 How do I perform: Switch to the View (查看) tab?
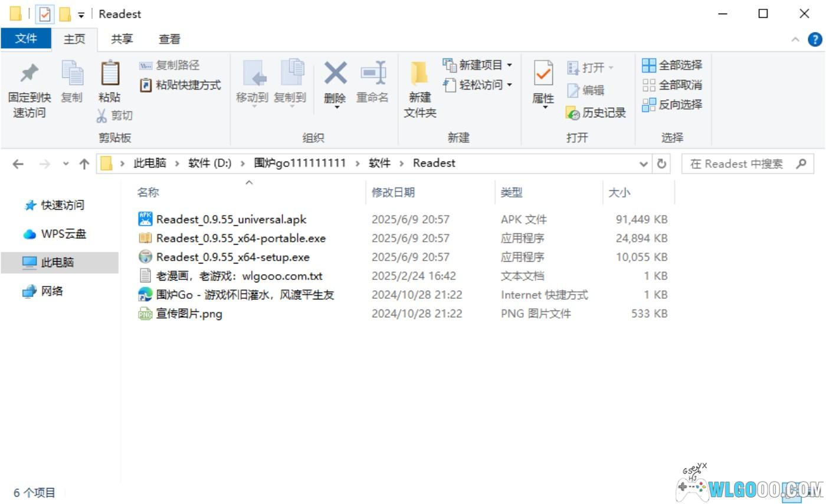169,39
